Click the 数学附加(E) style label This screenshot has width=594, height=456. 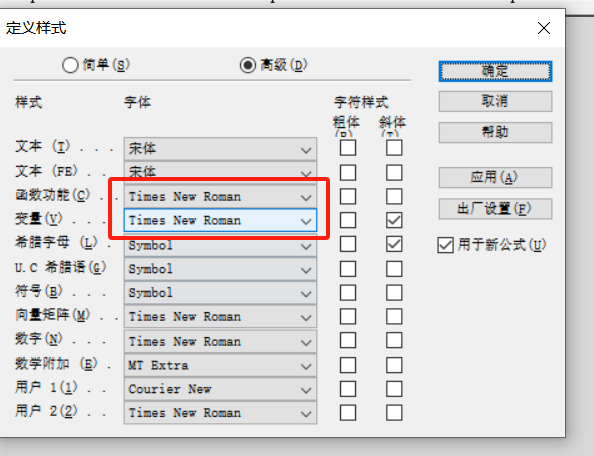[x=56, y=364]
